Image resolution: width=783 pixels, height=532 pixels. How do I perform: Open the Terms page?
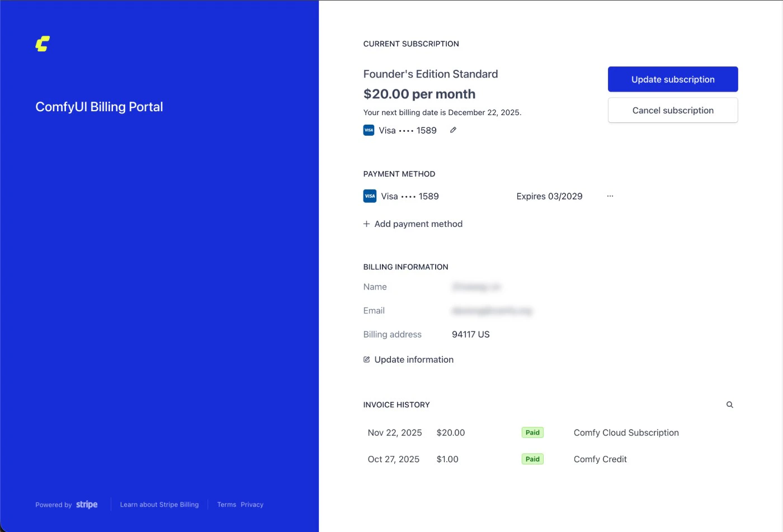[x=227, y=504]
